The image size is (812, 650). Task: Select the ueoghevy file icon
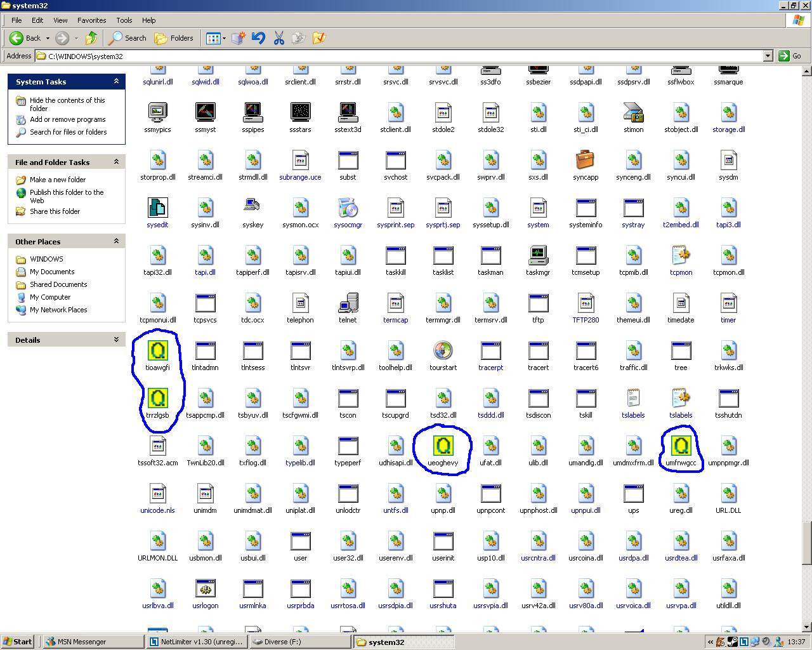[x=443, y=446]
